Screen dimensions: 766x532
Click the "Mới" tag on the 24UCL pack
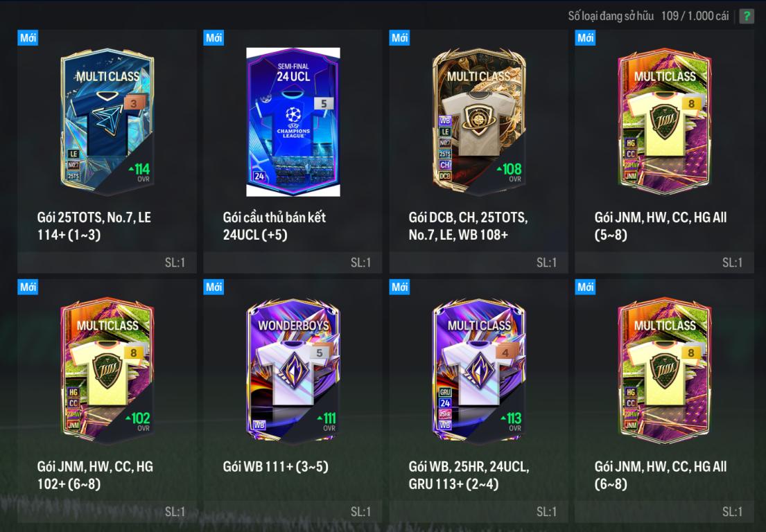coord(214,37)
